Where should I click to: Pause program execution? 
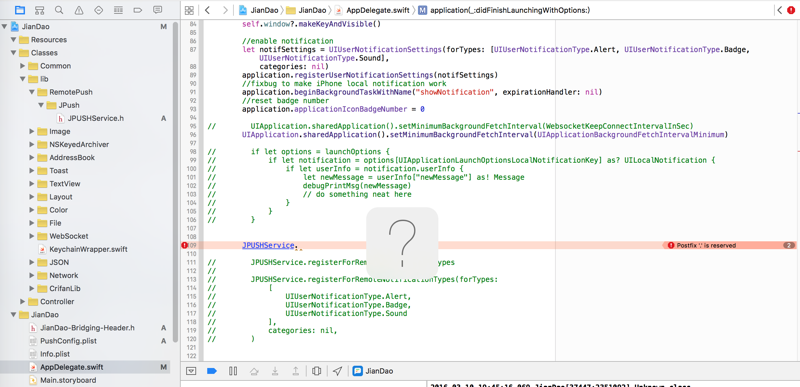tap(233, 371)
